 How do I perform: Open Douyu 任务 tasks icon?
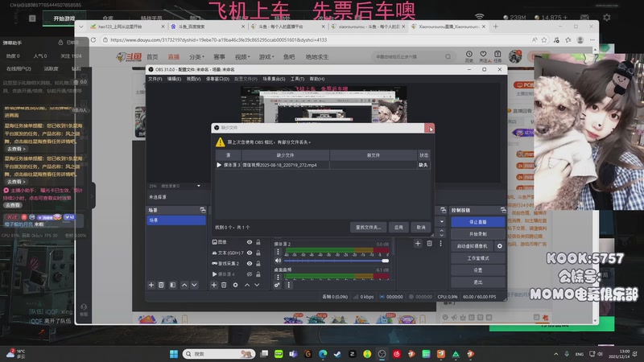tap(497, 56)
